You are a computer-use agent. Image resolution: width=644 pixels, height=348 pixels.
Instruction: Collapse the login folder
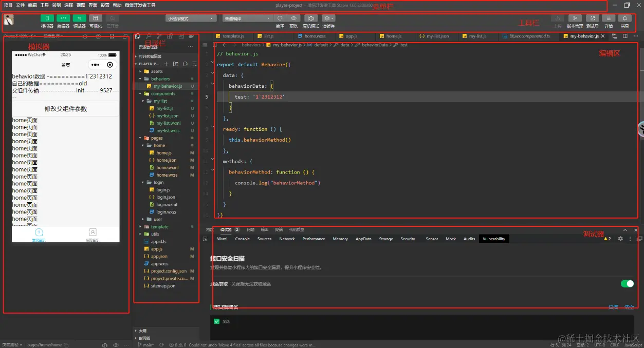pos(158,182)
